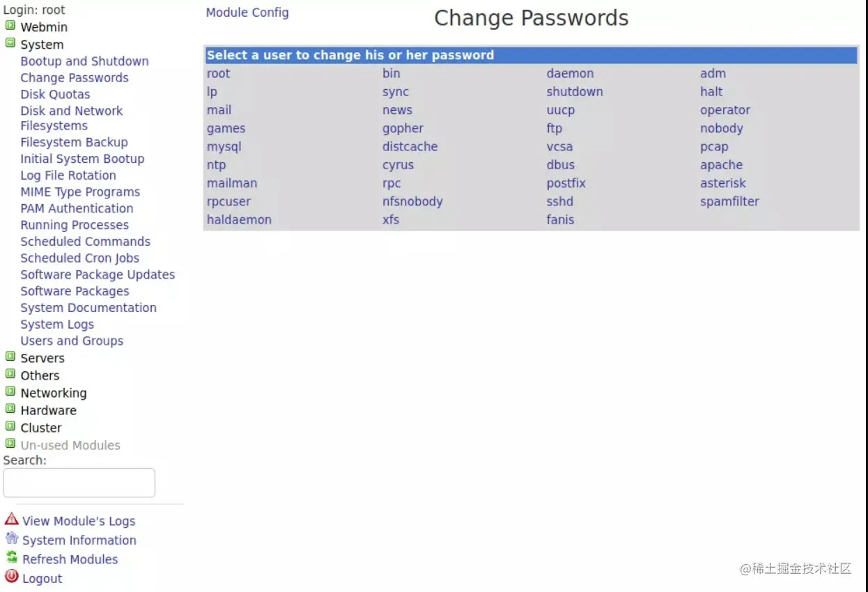The width and height of the screenshot is (868, 592).
Task: Select user operator
Action: 725,110
